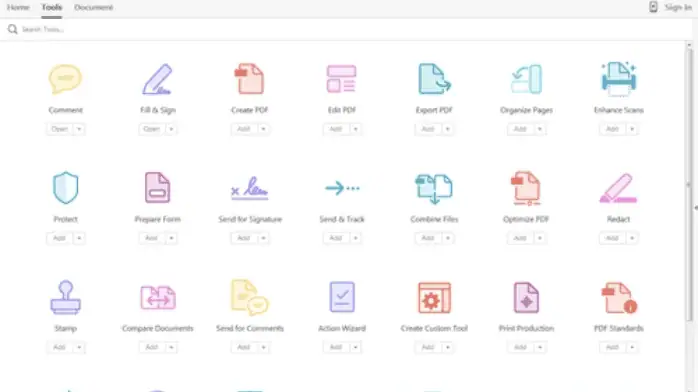Open the Organize Pages icon

[x=526, y=79]
